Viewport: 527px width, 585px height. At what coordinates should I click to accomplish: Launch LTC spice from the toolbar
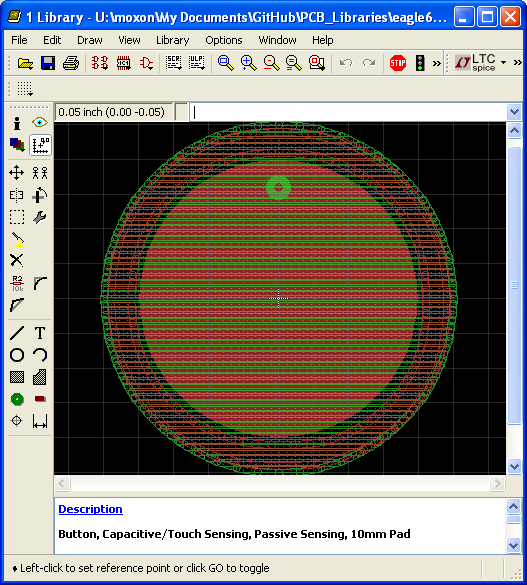pos(475,63)
